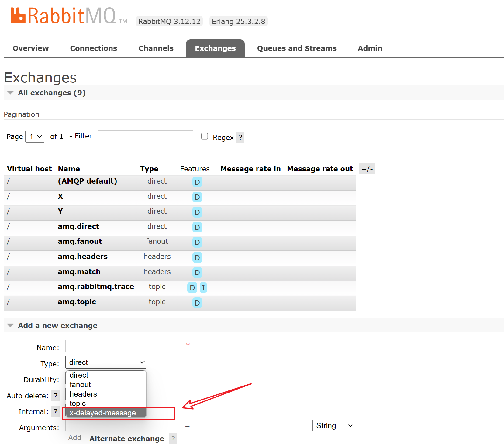Go to the Queues and Streams tab

click(x=297, y=48)
